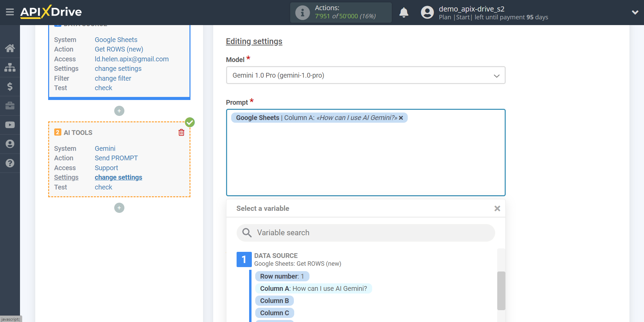Click the ApiX-Drive logo
644x322 pixels.
point(51,12)
